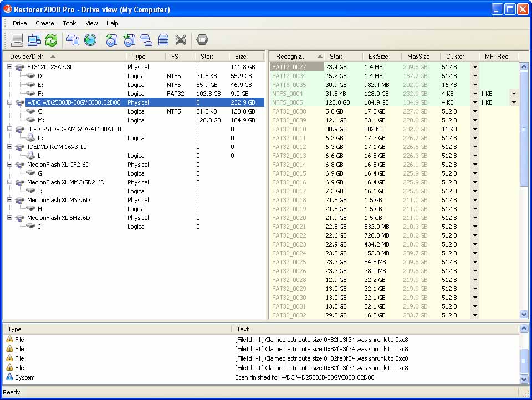The height and width of the screenshot is (400, 532).
Task: Click the MFTRec column header
Action: tap(498, 57)
